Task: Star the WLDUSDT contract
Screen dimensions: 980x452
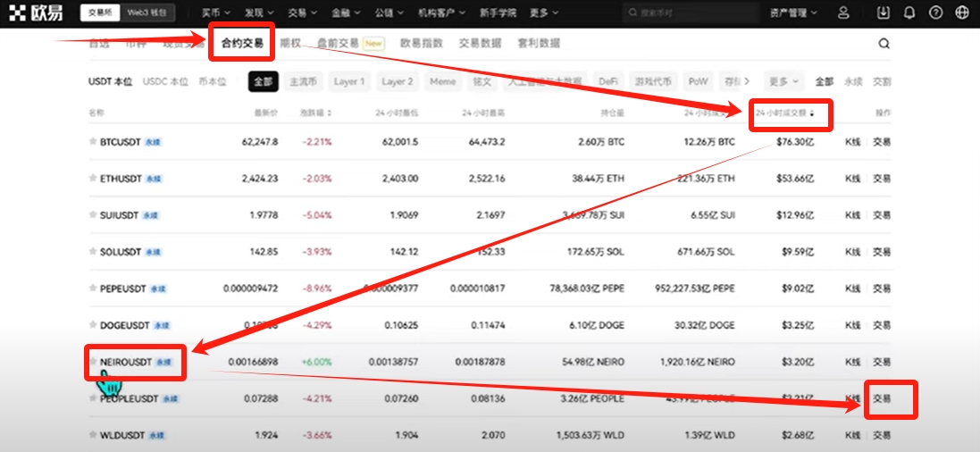Action: point(93,434)
